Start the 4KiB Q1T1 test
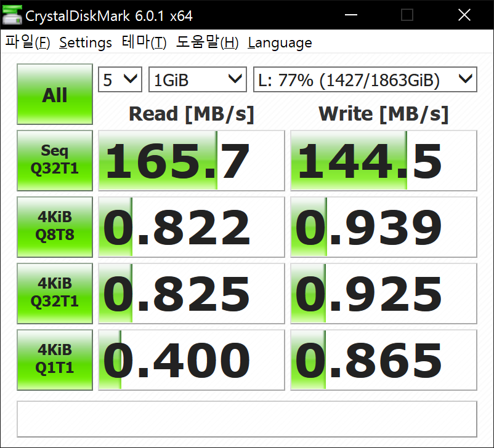The width and height of the screenshot is (494, 448). click(x=55, y=360)
